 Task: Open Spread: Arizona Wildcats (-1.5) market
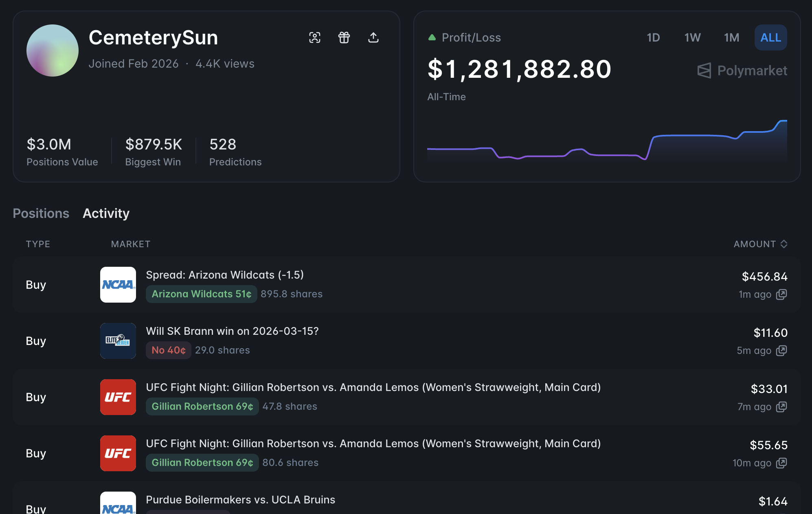[225, 275]
